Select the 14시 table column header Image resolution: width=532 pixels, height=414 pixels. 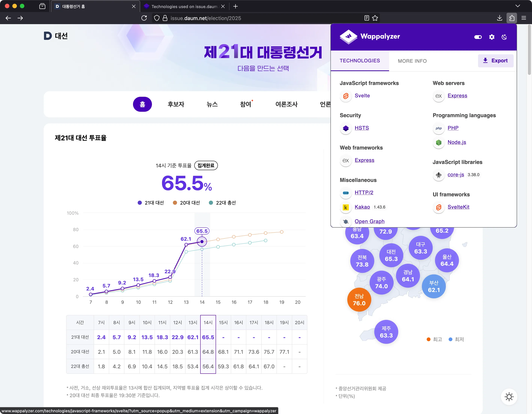(x=208, y=322)
